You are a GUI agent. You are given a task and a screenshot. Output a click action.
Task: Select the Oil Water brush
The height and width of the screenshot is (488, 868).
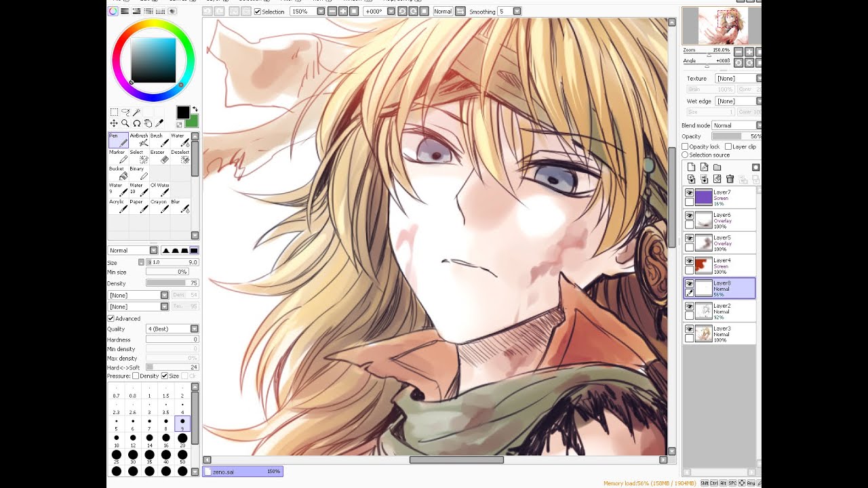[x=159, y=190]
